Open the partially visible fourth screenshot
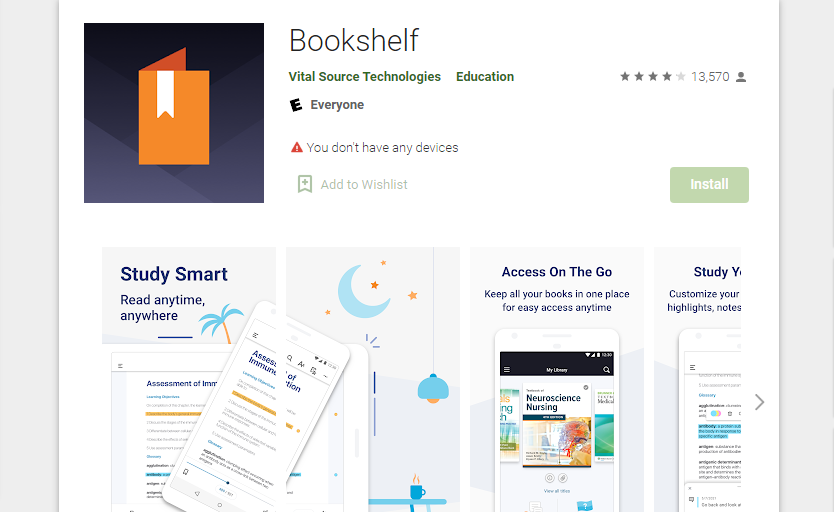834x512 pixels. 697,379
